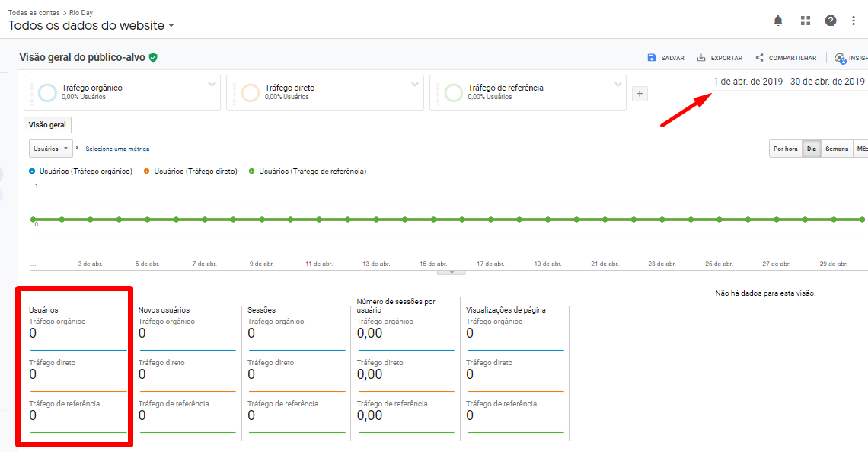Click the Compartilhar share icon
868x452 pixels.
[759, 58]
